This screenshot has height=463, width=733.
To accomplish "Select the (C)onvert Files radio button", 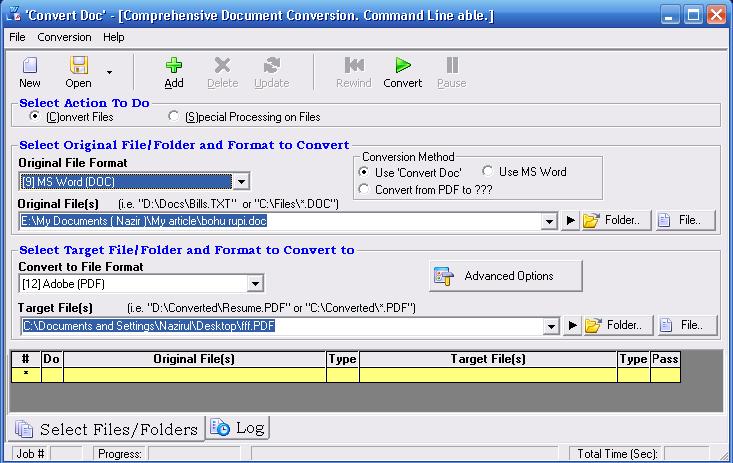I will 34,116.
